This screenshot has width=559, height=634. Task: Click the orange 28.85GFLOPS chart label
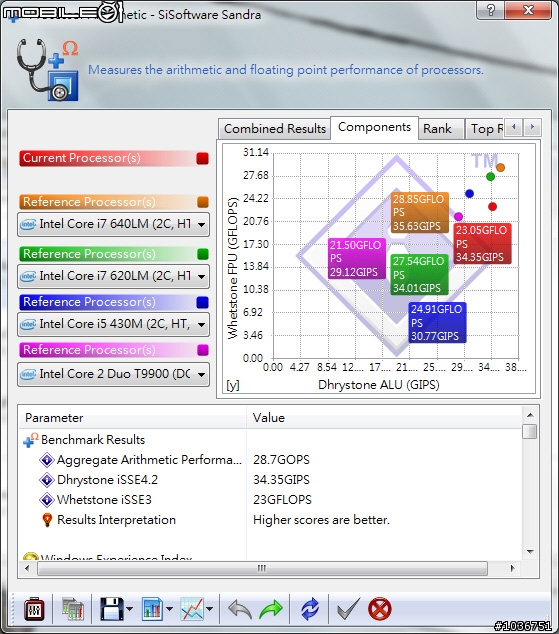(x=420, y=213)
